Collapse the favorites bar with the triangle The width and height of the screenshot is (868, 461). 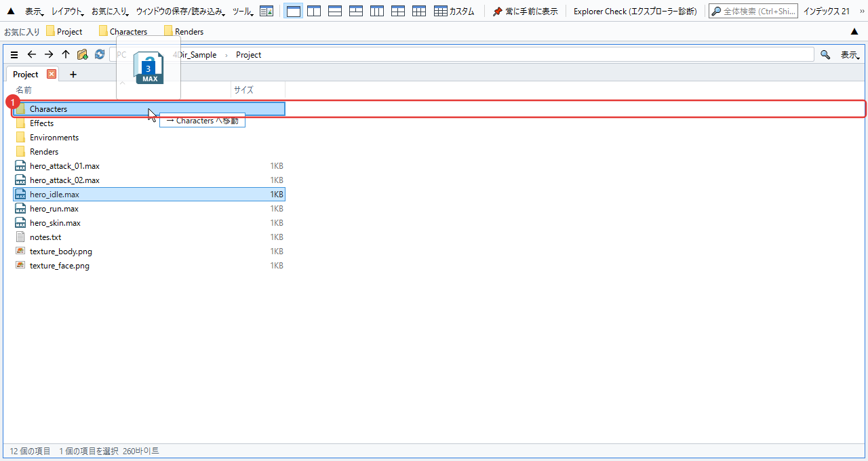tap(854, 31)
